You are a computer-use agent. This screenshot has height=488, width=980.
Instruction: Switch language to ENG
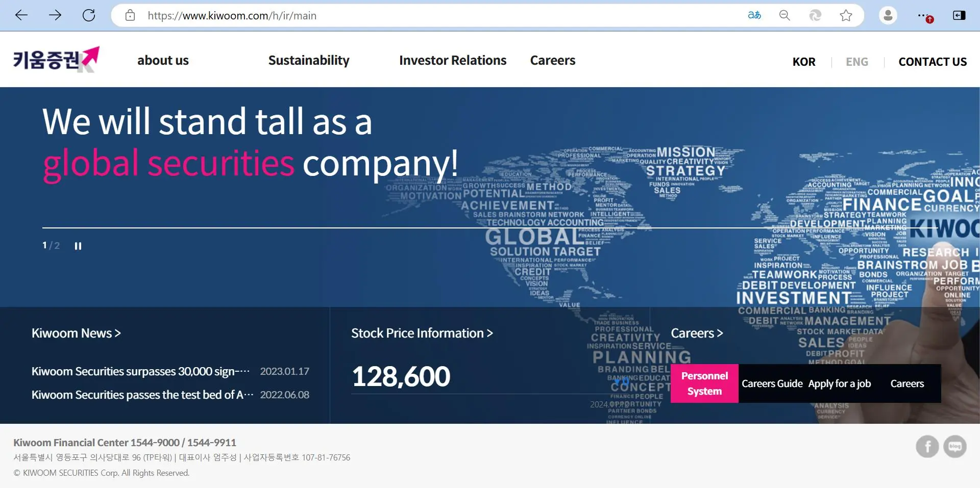point(857,62)
